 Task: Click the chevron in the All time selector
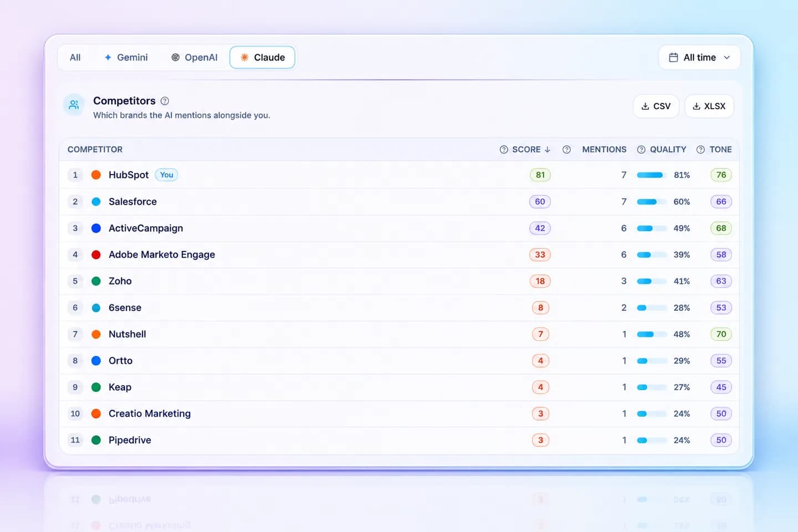[x=727, y=58]
